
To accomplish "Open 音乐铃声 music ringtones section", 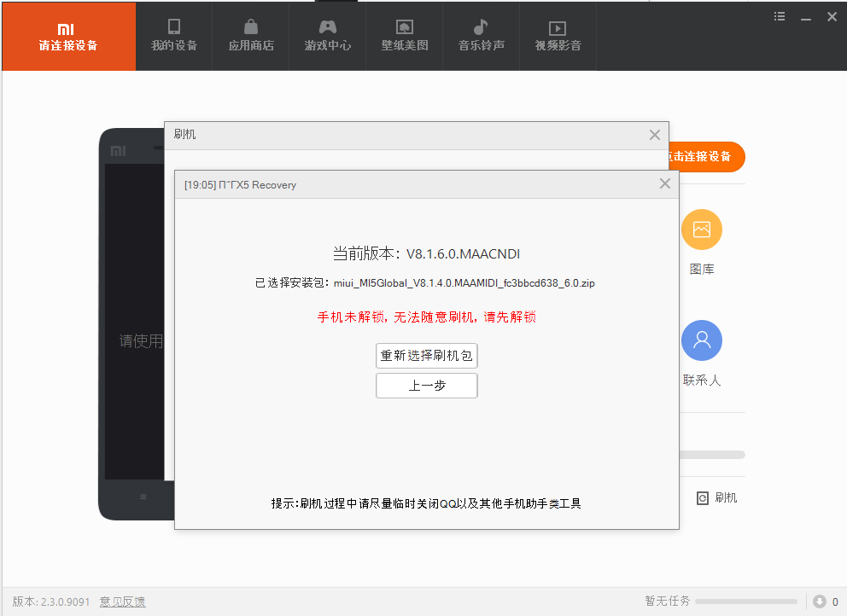I will 482,36.
